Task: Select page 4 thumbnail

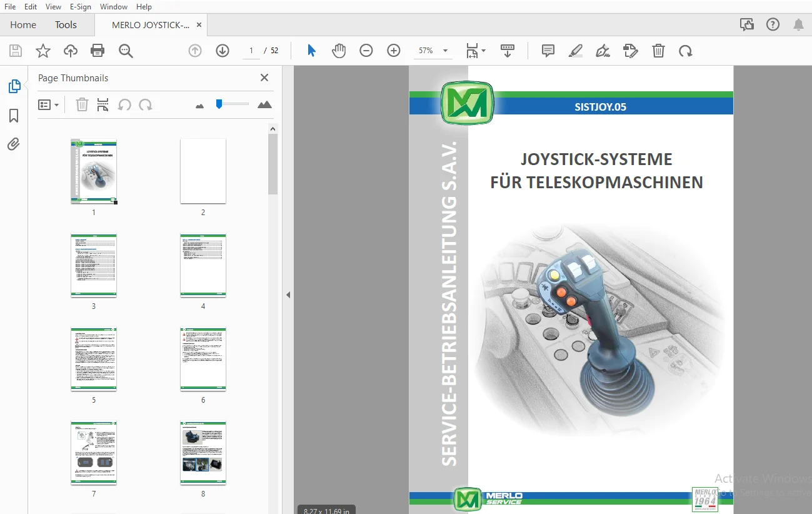Action: coord(203,265)
